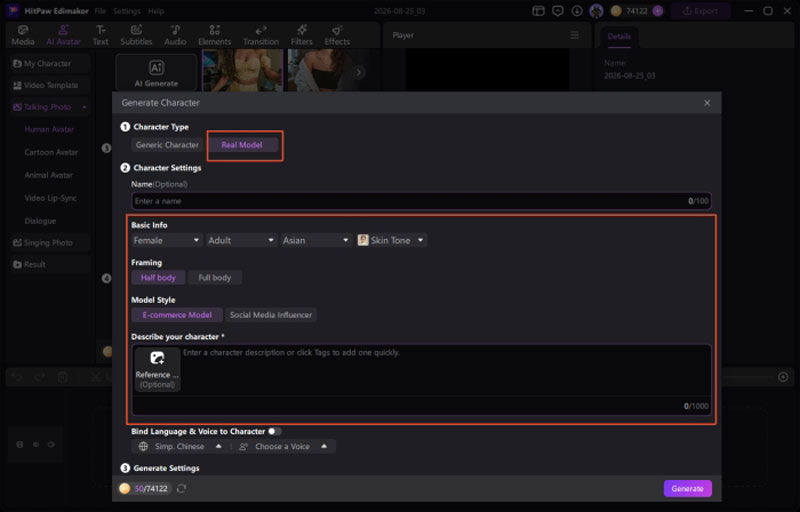Click the timeline zoom-in plus icon
The width and height of the screenshot is (800, 512).
(783, 377)
